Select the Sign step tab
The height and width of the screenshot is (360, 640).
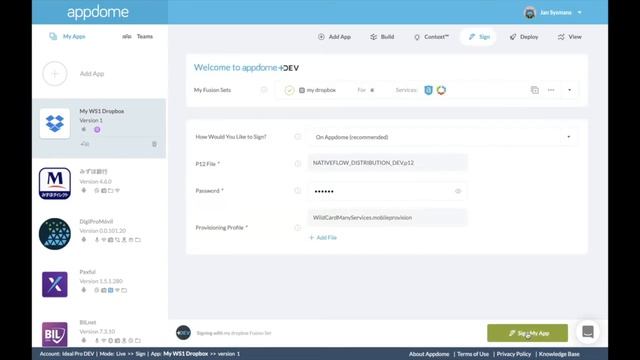coord(479,37)
